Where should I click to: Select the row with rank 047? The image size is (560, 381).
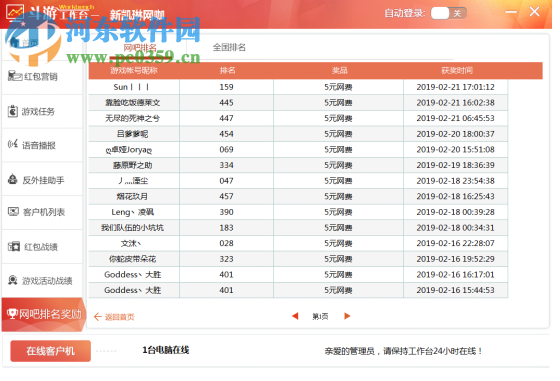[298, 181]
